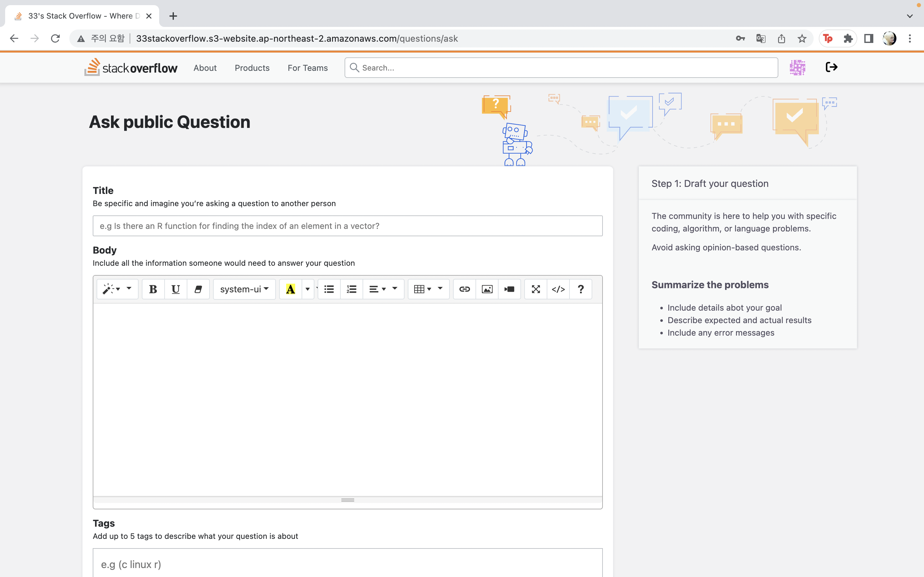This screenshot has height=577, width=924.
Task: Toggle bold text formatting
Action: [x=153, y=289]
